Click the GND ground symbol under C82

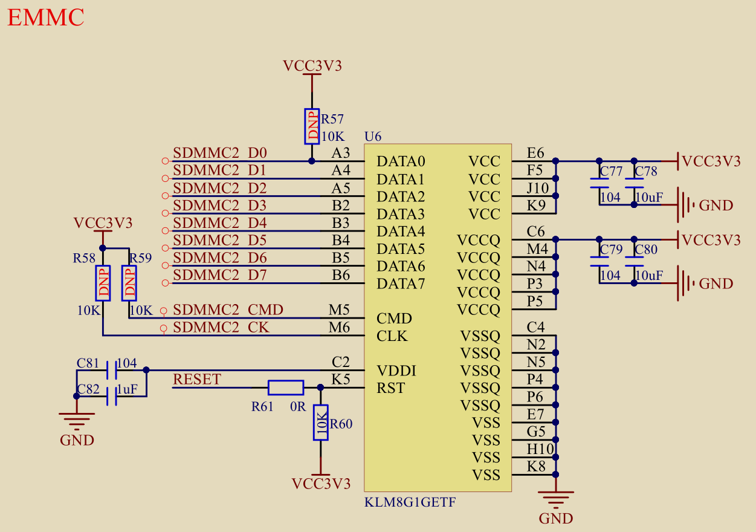pos(77,421)
